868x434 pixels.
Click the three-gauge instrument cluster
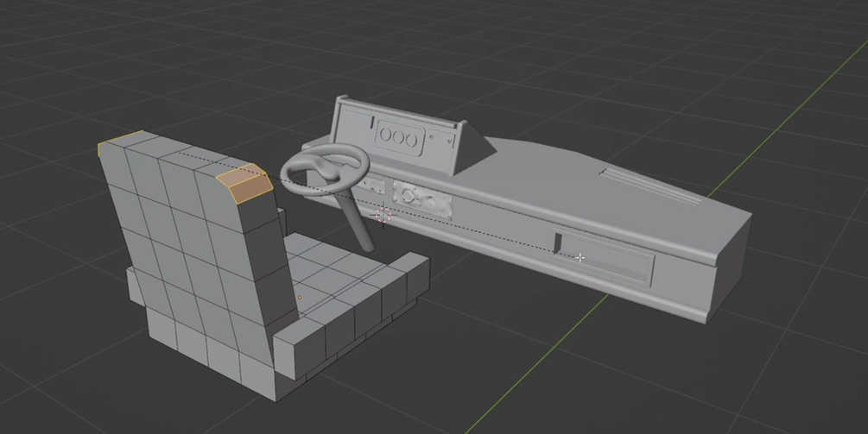pyautogui.click(x=399, y=136)
